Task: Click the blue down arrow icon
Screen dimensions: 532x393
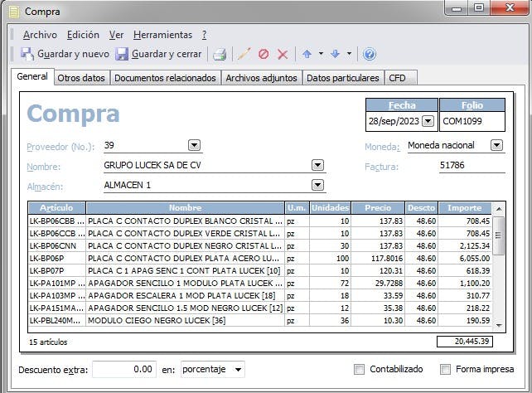Action: click(x=336, y=54)
